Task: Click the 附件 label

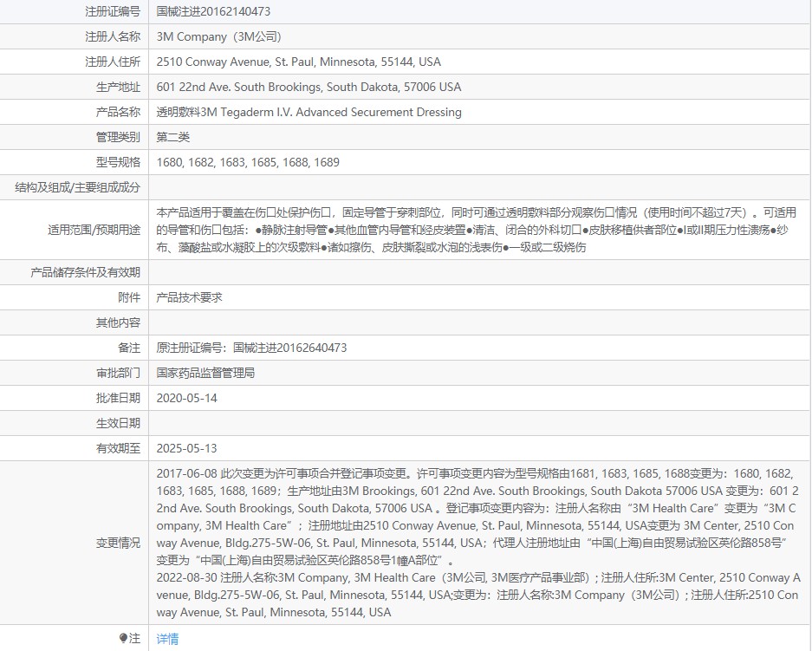Action: [x=129, y=297]
